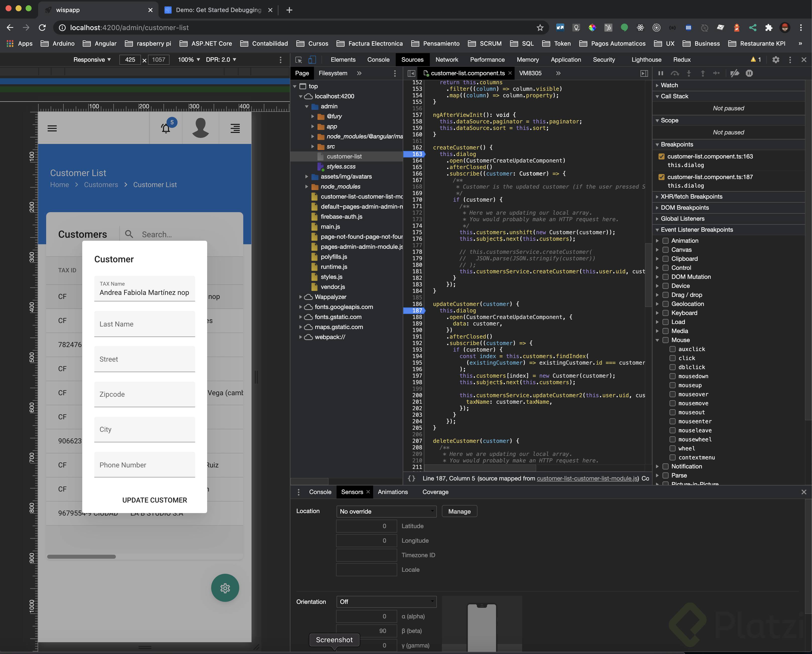Switch to the Network tab

click(447, 59)
